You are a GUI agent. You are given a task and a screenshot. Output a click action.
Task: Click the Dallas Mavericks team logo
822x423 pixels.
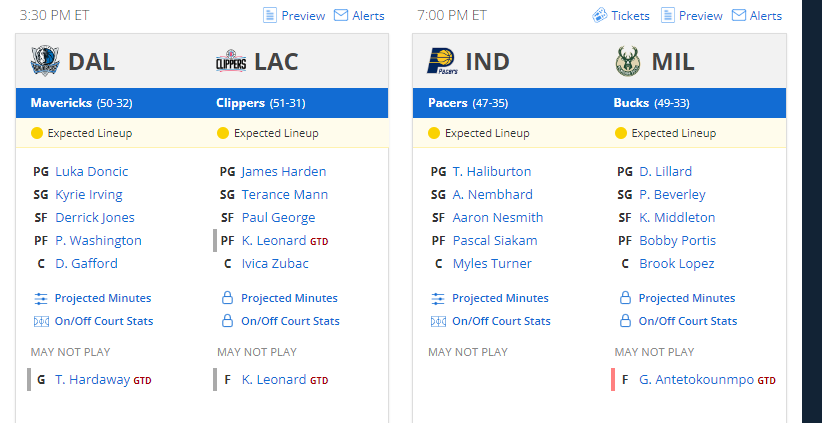[x=45, y=61]
